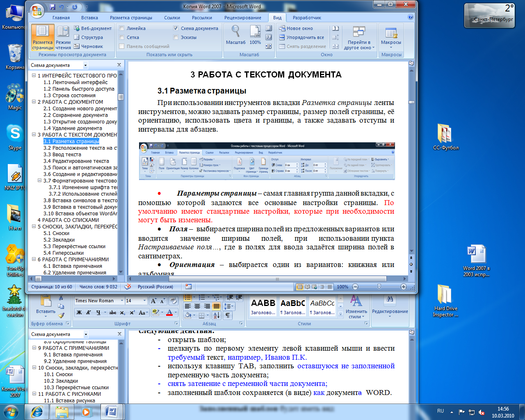The image size is (525, 420).
Task: Click Макросы icon in View ribbon
Action: pos(391,37)
